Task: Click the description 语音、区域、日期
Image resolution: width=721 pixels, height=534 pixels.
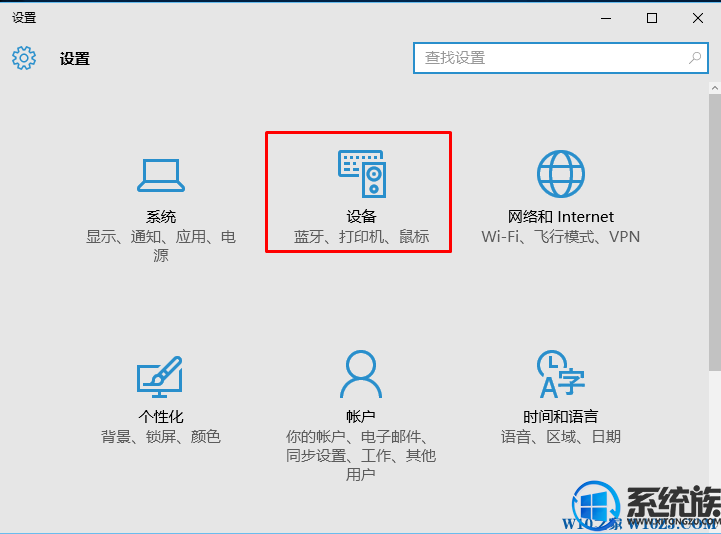Action: coord(561,436)
